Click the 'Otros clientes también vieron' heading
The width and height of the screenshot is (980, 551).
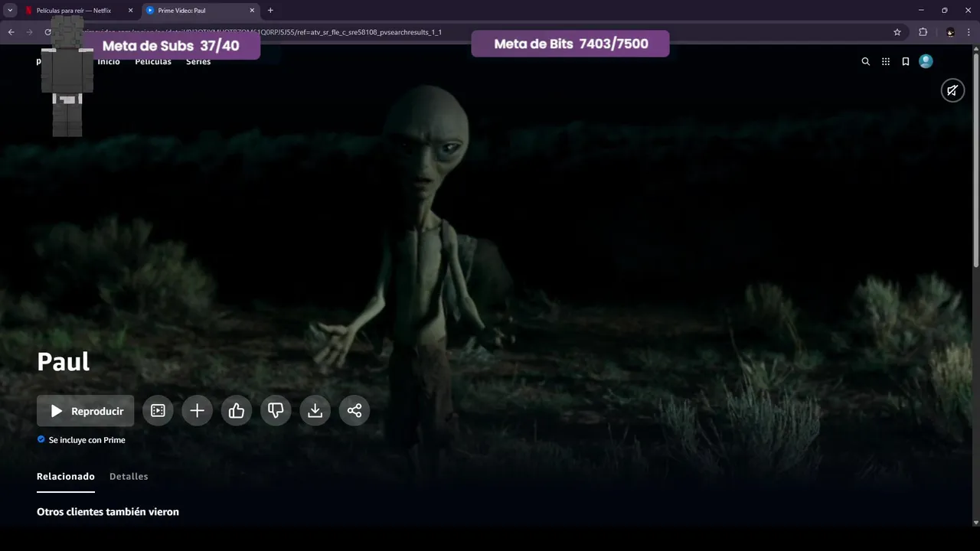click(108, 511)
